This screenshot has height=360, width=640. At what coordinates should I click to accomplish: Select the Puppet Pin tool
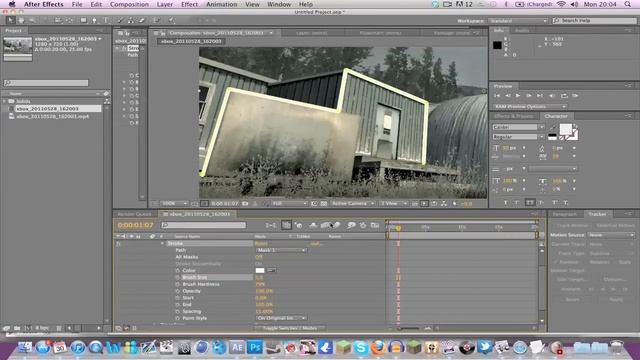click(x=171, y=20)
